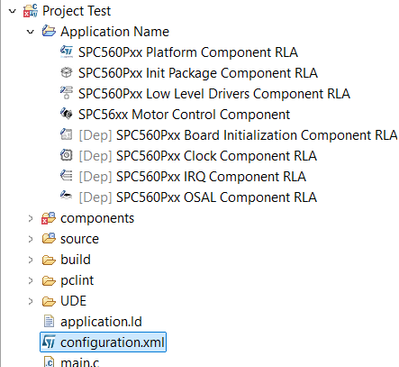
Task: Click the Board Initialization Component icon
Action: click(67, 134)
